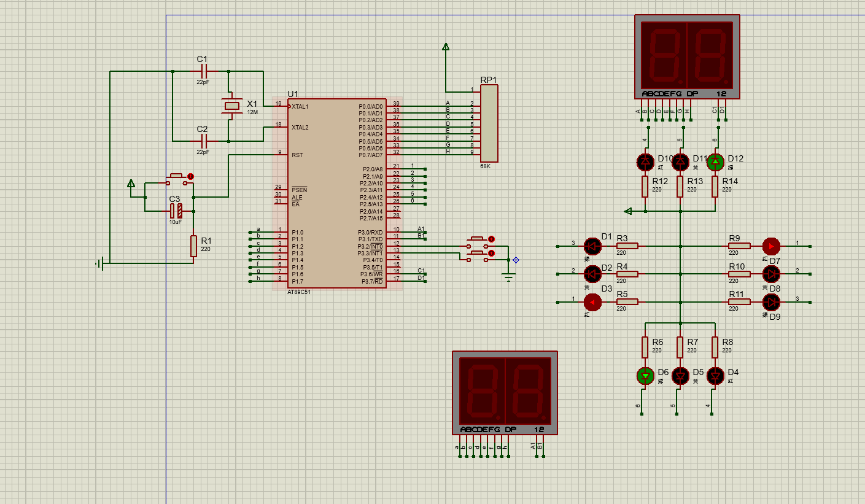Click the AT89C51 part name text

(x=299, y=292)
